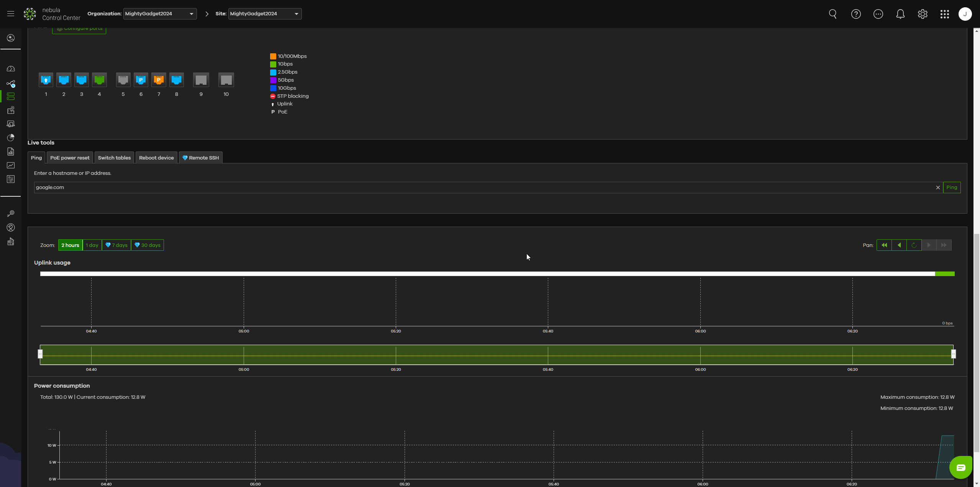Image resolution: width=980 pixels, height=487 pixels.
Task: Click the notifications bell icon
Action: click(900, 14)
